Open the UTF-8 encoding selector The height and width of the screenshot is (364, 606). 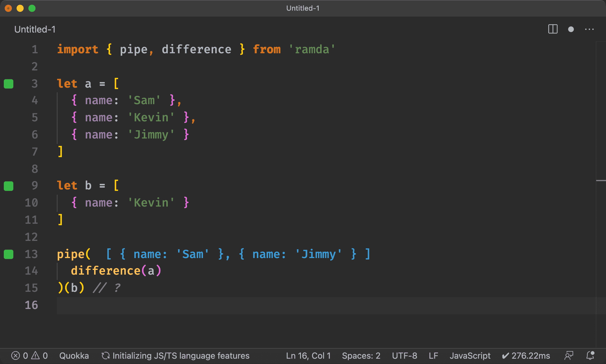(x=404, y=355)
